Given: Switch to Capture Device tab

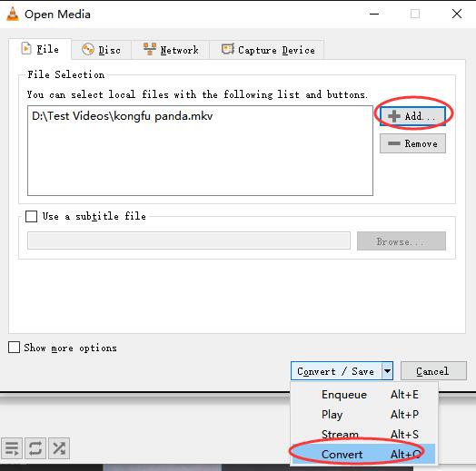Looking at the screenshot, I should pyautogui.click(x=267, y=50).
